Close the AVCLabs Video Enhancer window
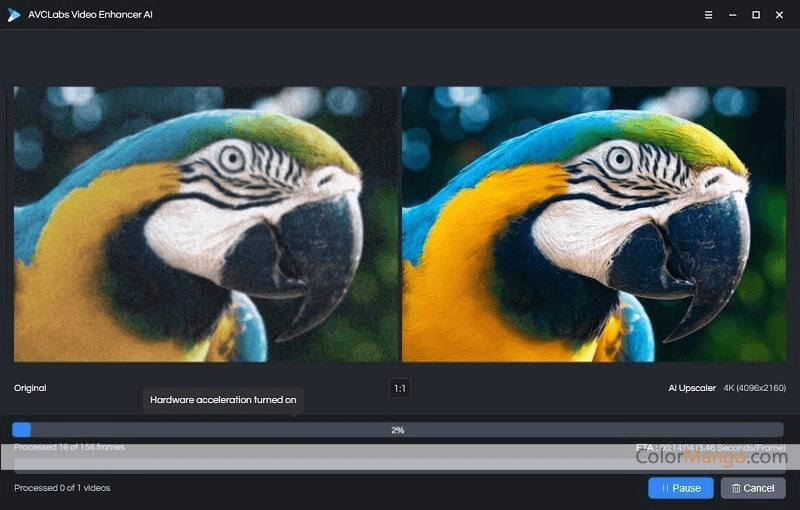 point(780,15)
